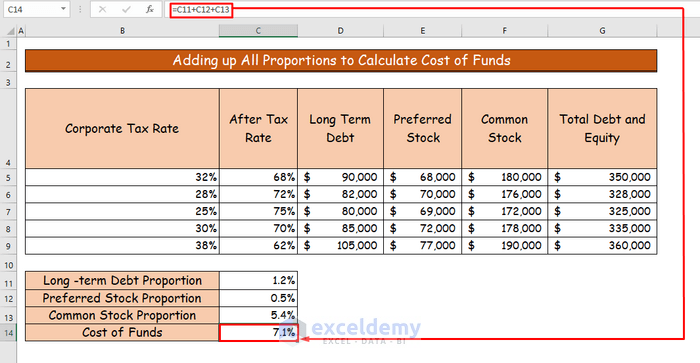
Task: Click the Enter checkmark formula button
Action: [x=126, y=9]
